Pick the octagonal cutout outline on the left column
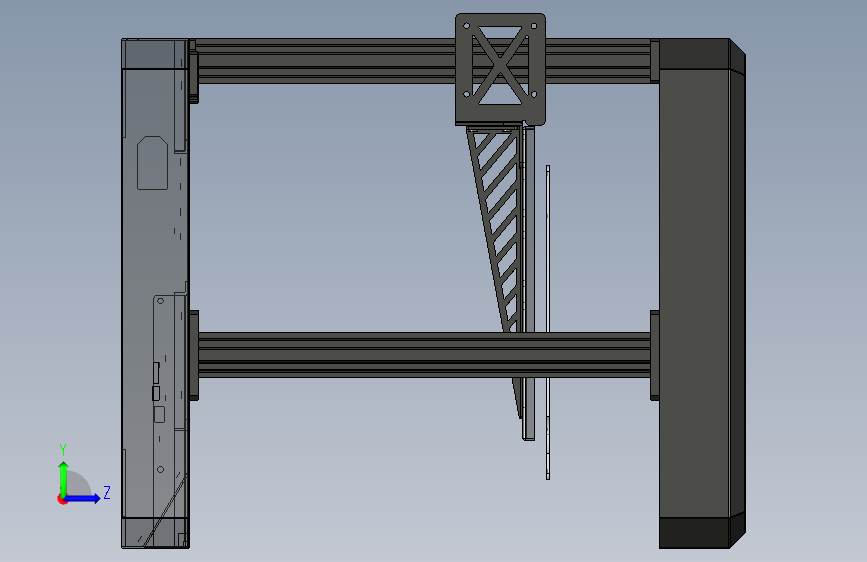Screen dimensions: 867x562 click(153, 163)
